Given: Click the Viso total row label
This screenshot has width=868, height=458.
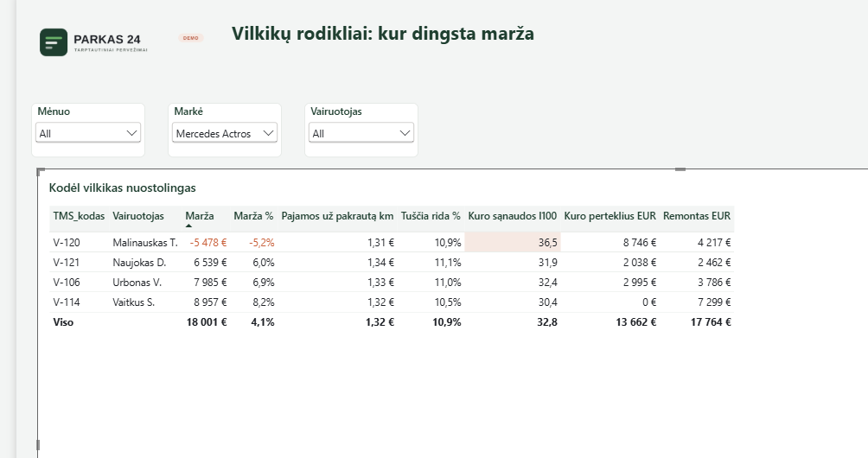Looking at the screenshot, I should click(63, 322).
